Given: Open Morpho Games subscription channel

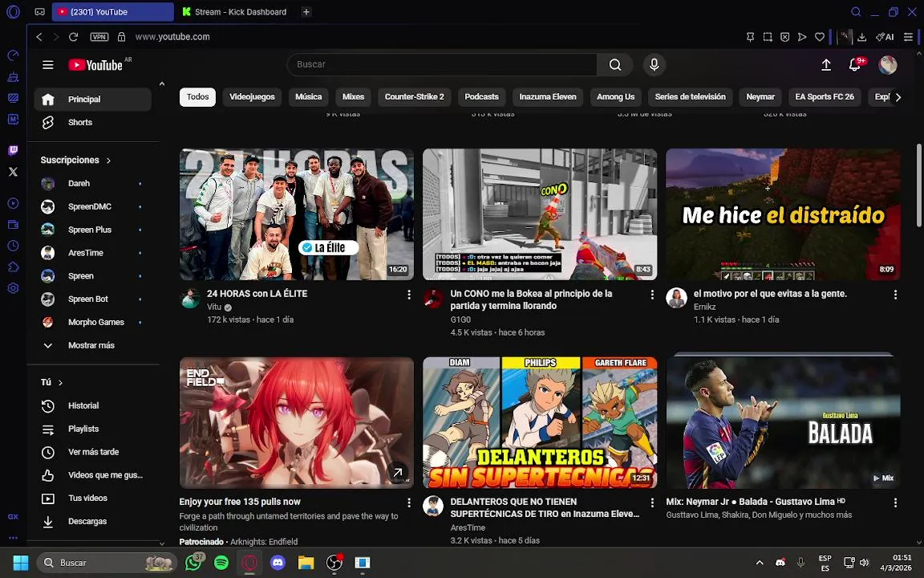Looking at the screenshot, I should (x=92, y=322).
